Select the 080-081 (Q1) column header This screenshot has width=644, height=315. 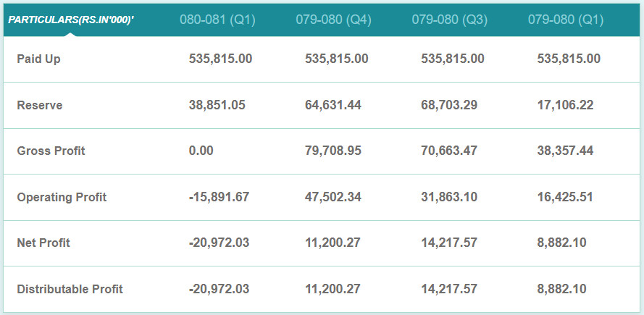pos(217,20)
